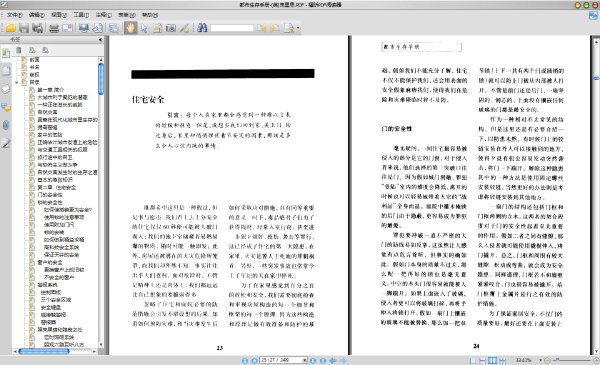Toggle facing pages view in status bar
Viewport: 600px width, 365px height.
[x=492, y=360]
